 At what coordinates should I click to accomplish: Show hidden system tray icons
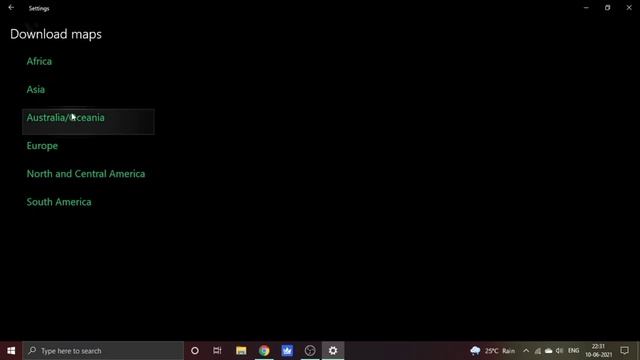[526, 351]
